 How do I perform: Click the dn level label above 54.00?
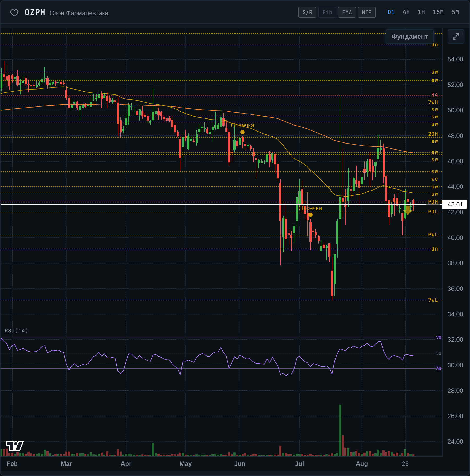click(x=434, y=45)
